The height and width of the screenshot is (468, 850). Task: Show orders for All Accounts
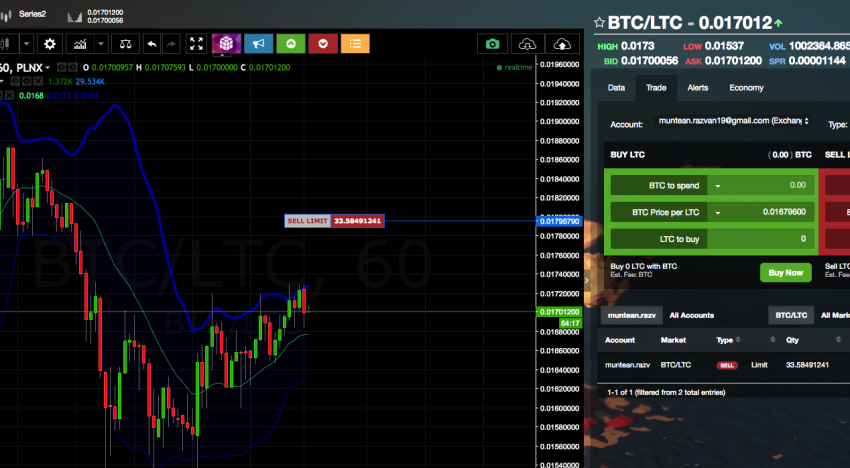[x=692, y=315]
